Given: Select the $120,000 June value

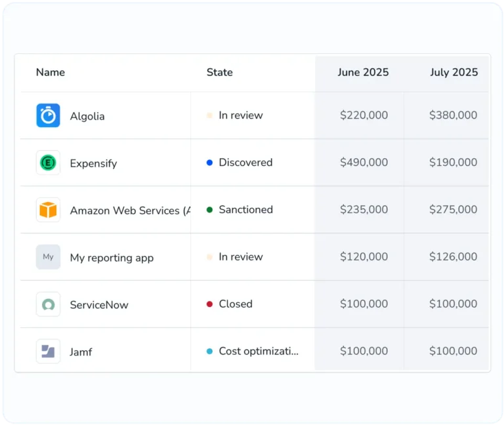Looking at the screenshot, I should [364, 256].
